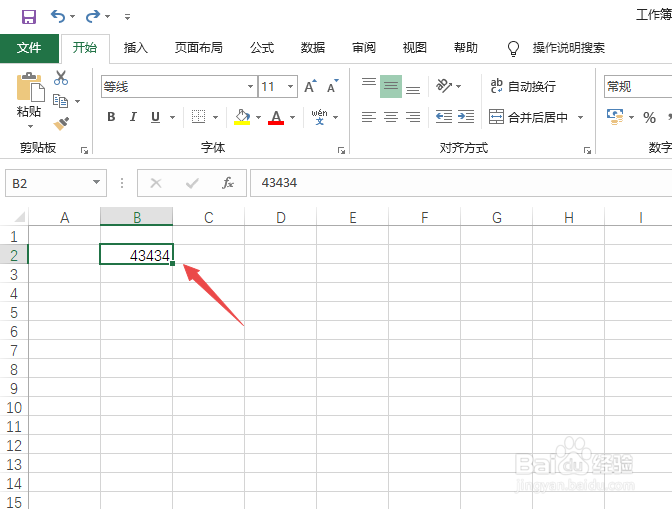
Task: Toggle Italic formatting
Action: click(133, 117)
